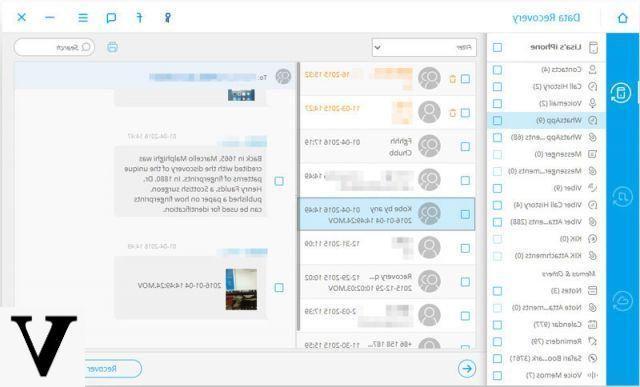Open the small image thumbnail atop chat
Screen dimensions: 640x387
[x=241, y=95]
